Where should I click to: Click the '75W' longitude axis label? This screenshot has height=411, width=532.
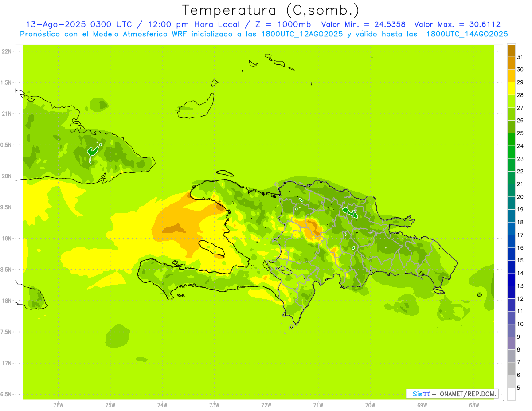(110, 405)
